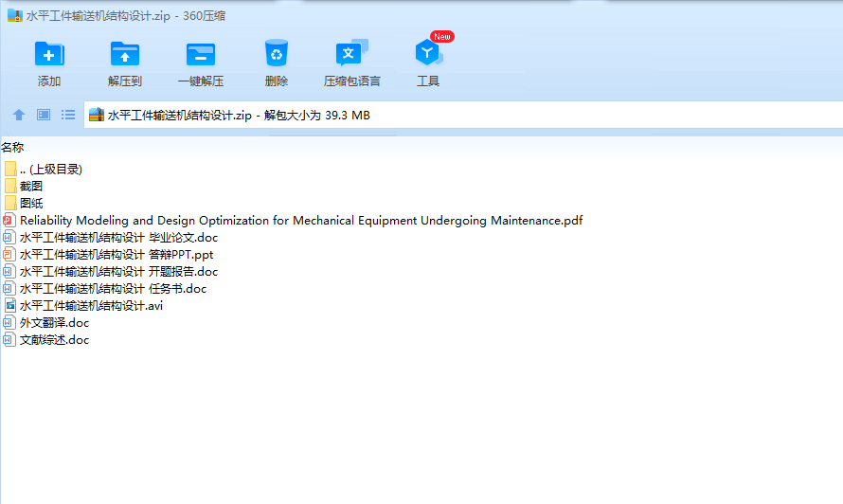Click the window title 水平工件输送机结构设计.zip - 360压缩
Image resolution: width=843 pixels, height=504 pixels.
126,15
